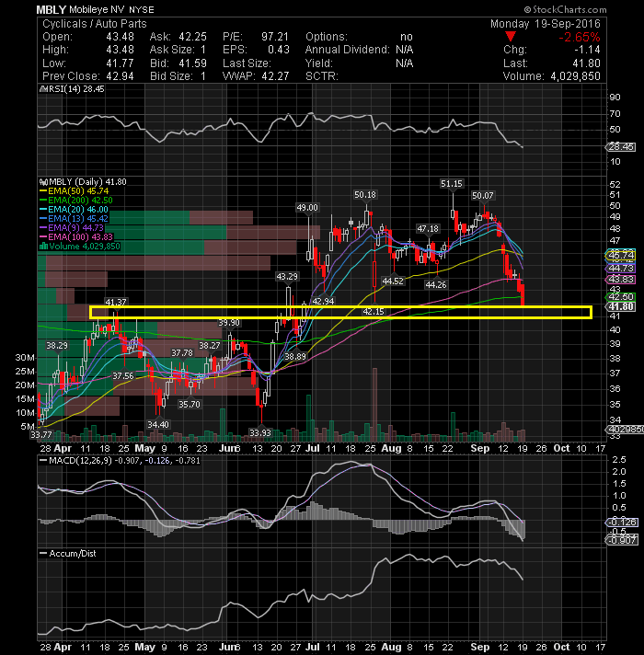This screenshot has width=644, height=655.
Task: Click the NYSE exchange label
Action: click(x=142, y=9)
